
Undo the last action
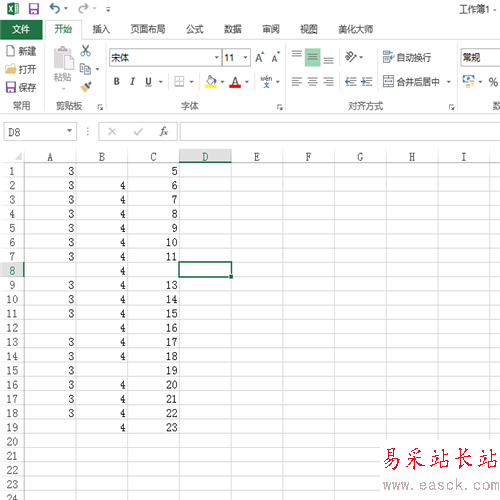(55, 8)
